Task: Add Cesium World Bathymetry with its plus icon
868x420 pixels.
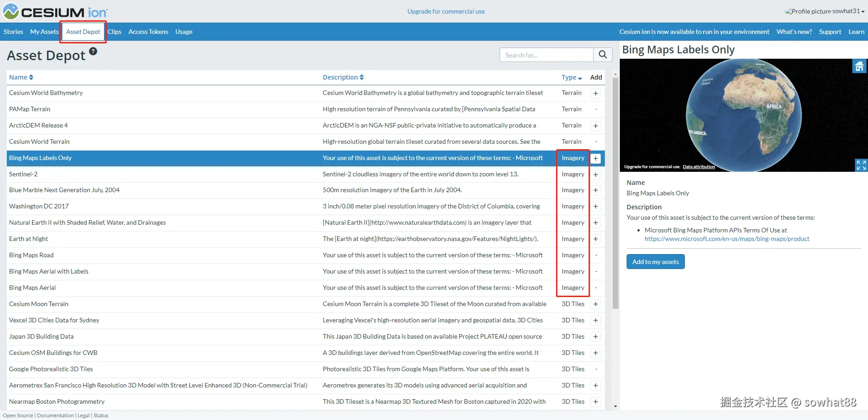Action: 596,93
